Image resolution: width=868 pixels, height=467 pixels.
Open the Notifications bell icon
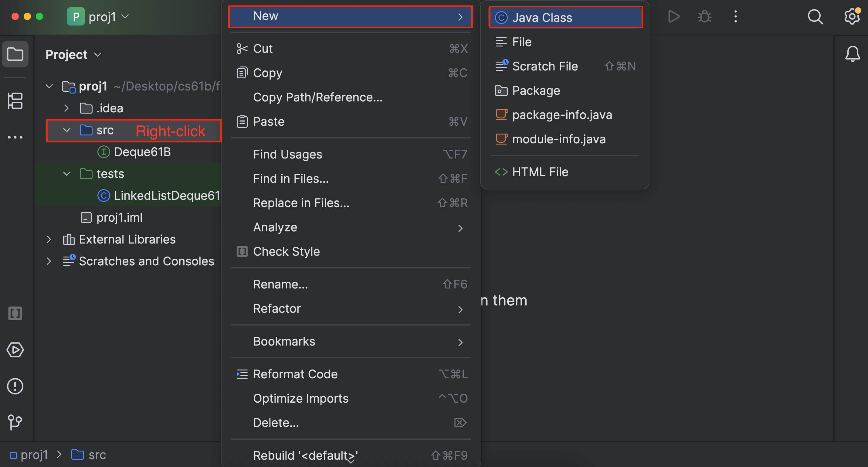pyautogui.click(x=853, y=54)
